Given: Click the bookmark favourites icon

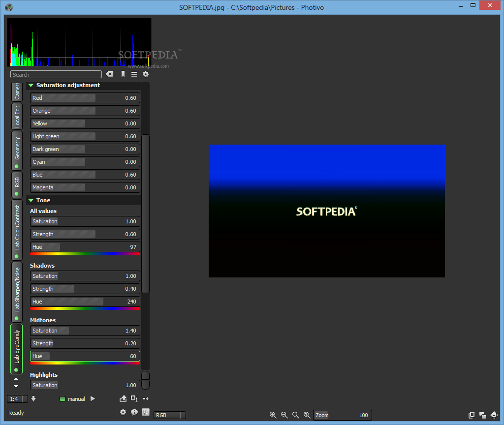Looking at the screenshot, I should click(x=123, y=74).
